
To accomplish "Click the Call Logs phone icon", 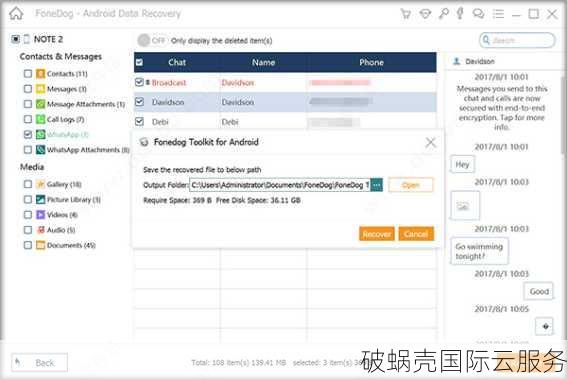I will point(40,119).
